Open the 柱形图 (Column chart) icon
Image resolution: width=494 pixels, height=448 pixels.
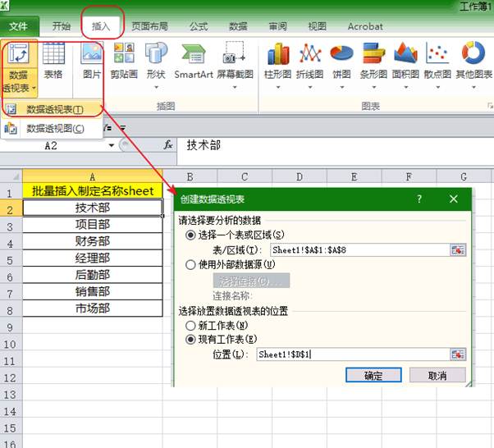pyautogui.click(x=278, y=62)
